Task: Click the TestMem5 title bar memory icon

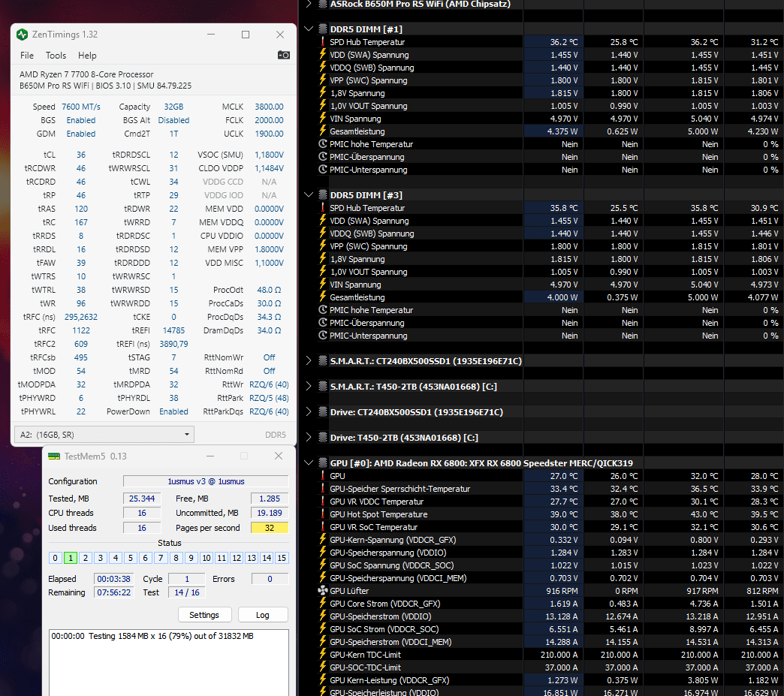Action: [53, 456]
